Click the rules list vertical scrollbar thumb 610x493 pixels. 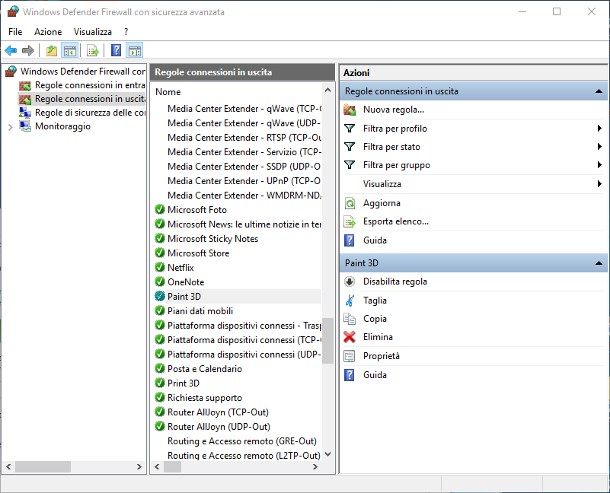click(328, 340)
